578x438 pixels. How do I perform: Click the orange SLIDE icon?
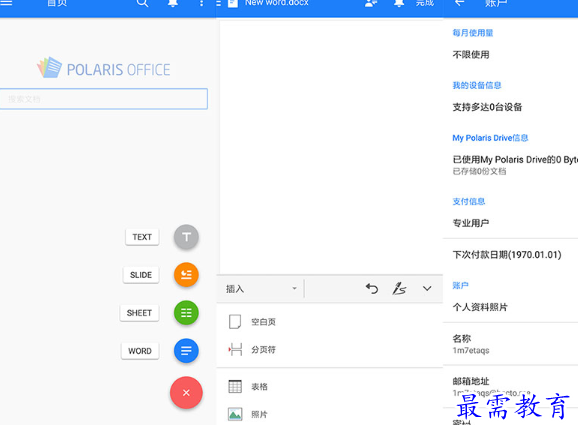(x=186, y=275)
